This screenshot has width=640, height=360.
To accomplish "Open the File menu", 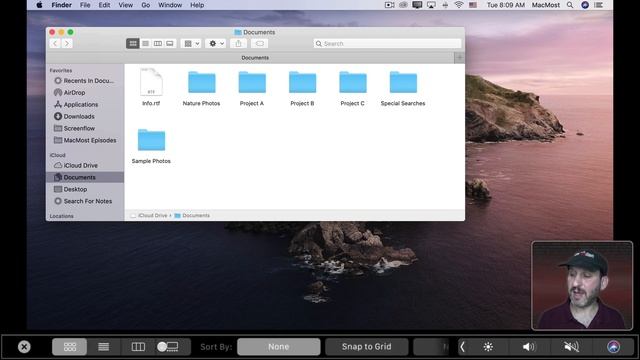I will 85,5.
